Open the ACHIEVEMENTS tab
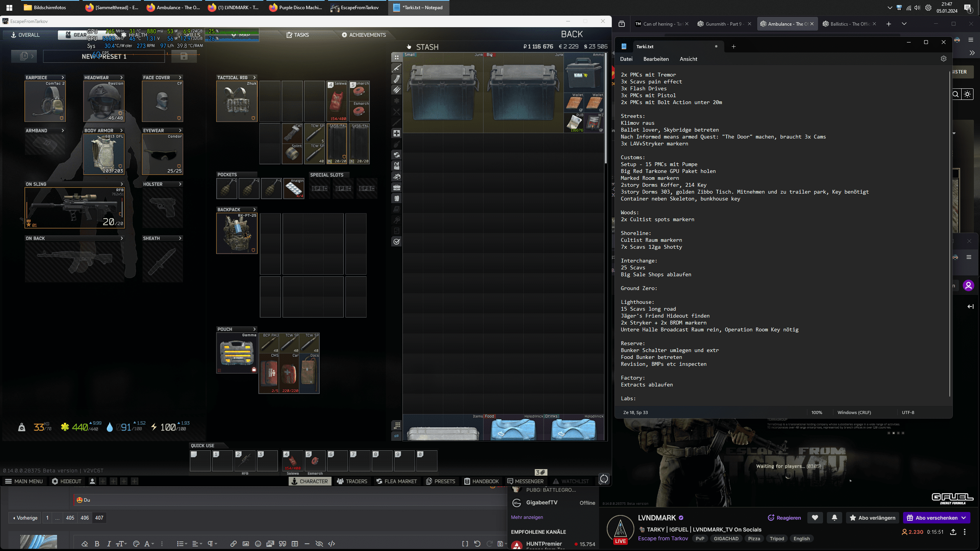The image size is (980, 551). click(364, 35)
